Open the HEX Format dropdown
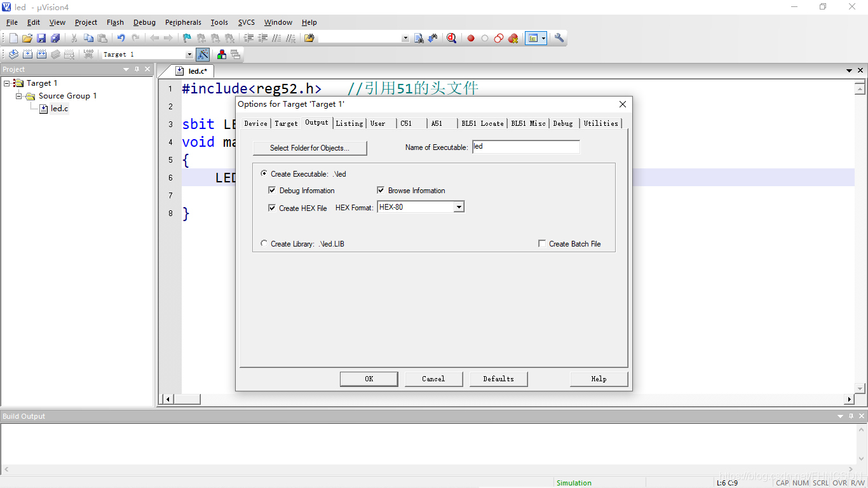 [x=459, y=207]
